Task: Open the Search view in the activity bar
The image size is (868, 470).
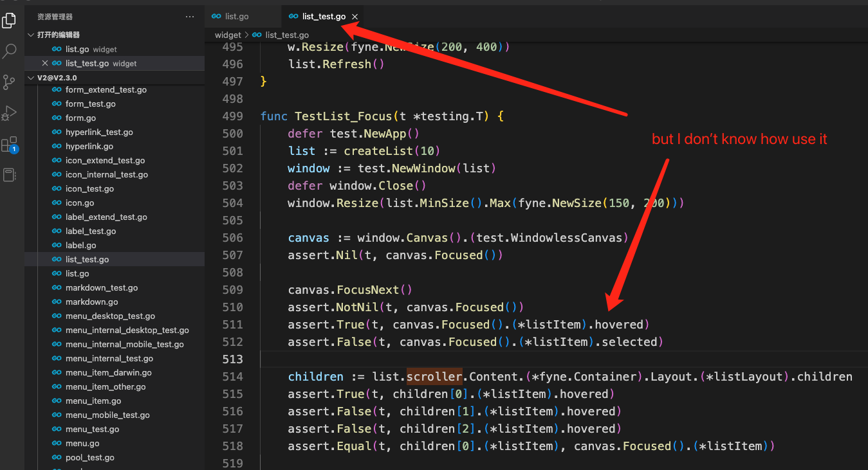Action: [x=9, y=51]
